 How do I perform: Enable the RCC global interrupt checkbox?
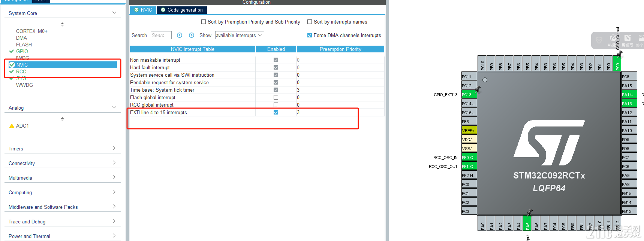(276, 105)
